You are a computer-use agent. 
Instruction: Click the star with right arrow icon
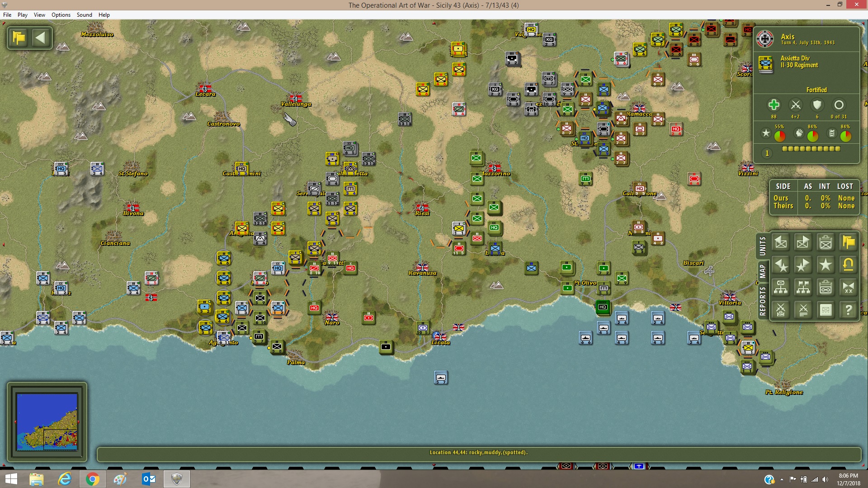click(x=803, y=265)
